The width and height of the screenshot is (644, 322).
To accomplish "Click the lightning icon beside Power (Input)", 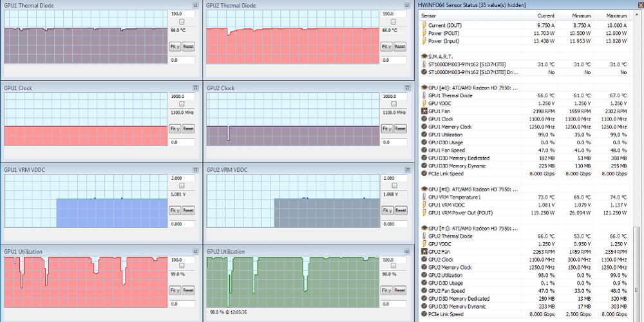I will pos(424,41).
